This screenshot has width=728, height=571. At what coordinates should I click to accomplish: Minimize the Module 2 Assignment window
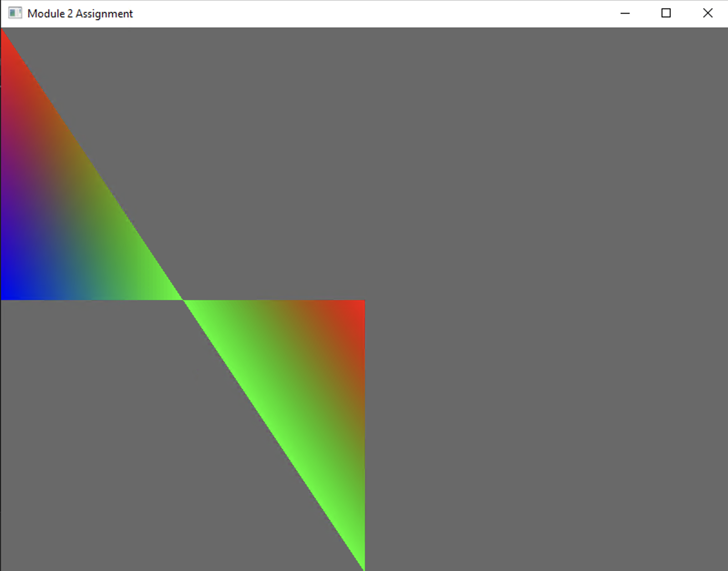625,13
